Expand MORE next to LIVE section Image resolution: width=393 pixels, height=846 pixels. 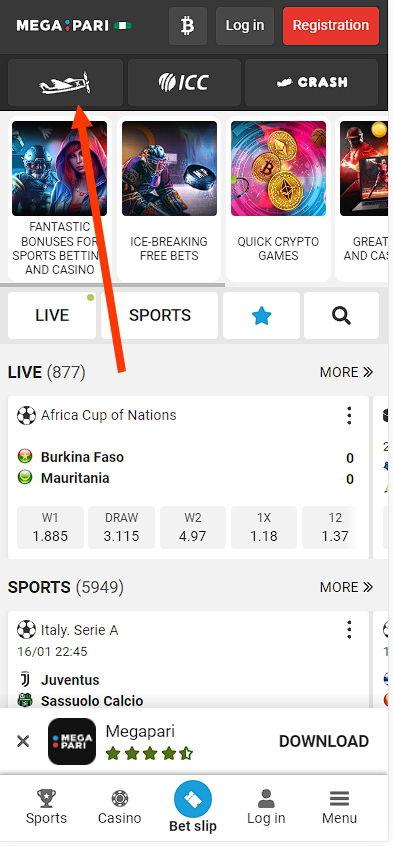[346, 372]
